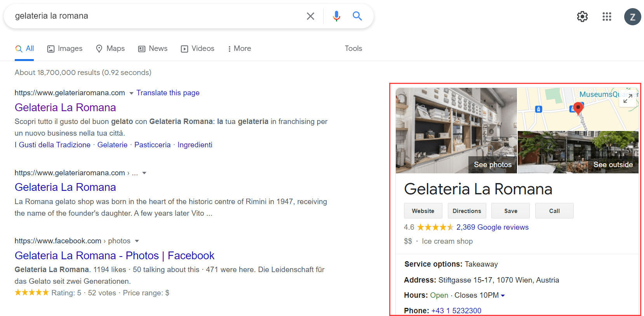The image size is (644, 316).
Task: Click the Save button
Action: tap(510, 211)
